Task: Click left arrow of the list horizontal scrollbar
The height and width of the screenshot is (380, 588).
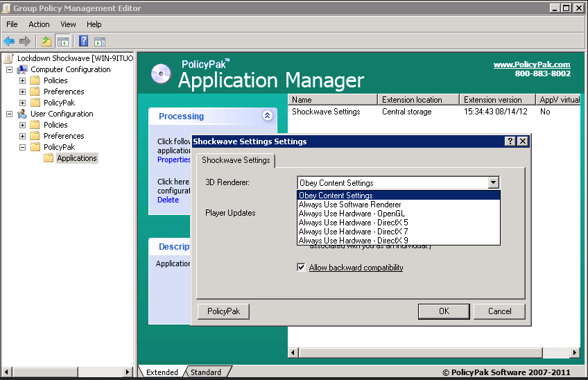Action: (x=293, y=353)
